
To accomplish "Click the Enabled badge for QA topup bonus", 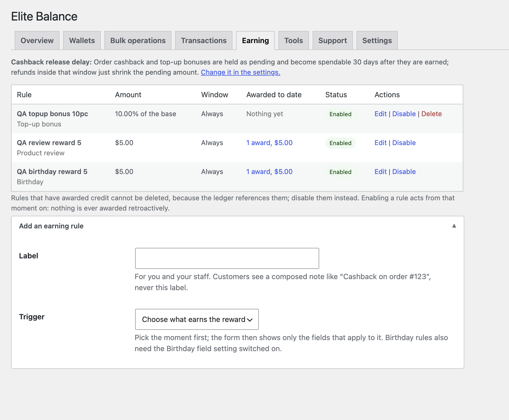I will pos(340,114).
